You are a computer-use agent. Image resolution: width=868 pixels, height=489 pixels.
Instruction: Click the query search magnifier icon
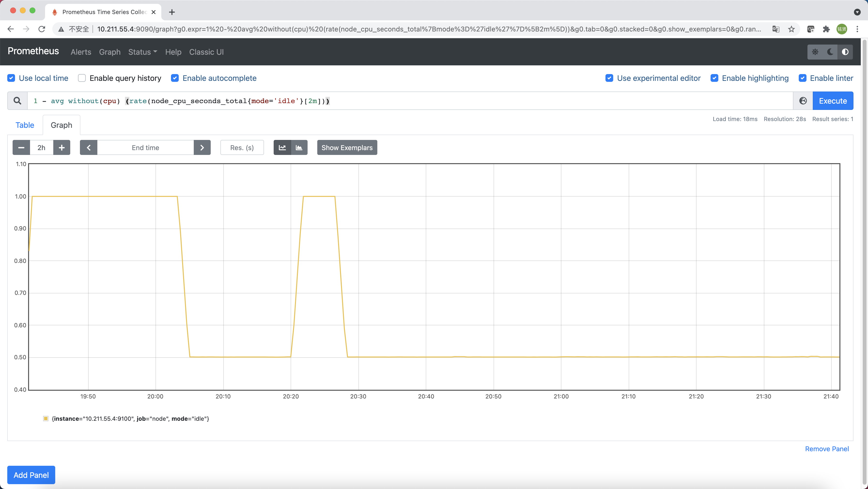click(x=17, y=101)
